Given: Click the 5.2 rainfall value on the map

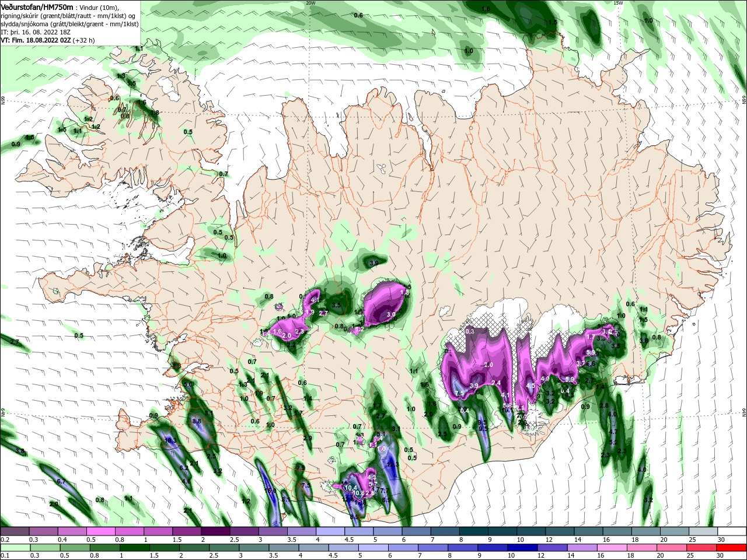Looking at the screenshot, I should pos(613,442).
